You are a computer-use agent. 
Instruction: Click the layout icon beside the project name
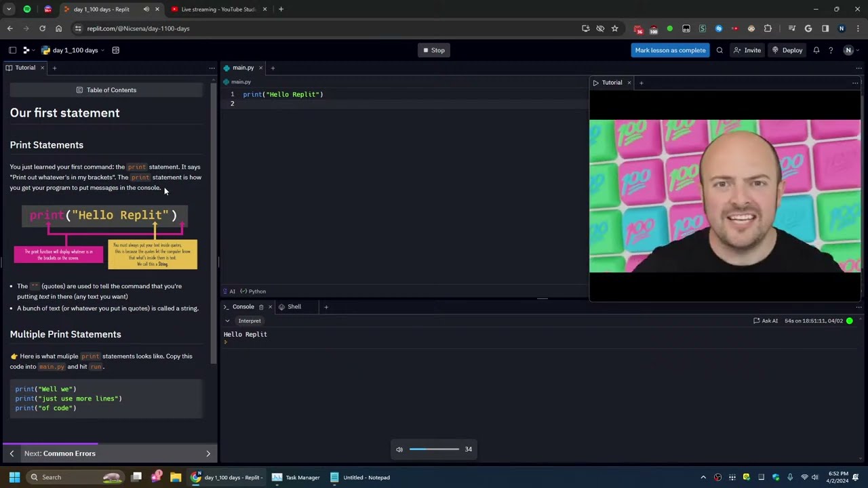pyautogui.click(x=116, y=50)
